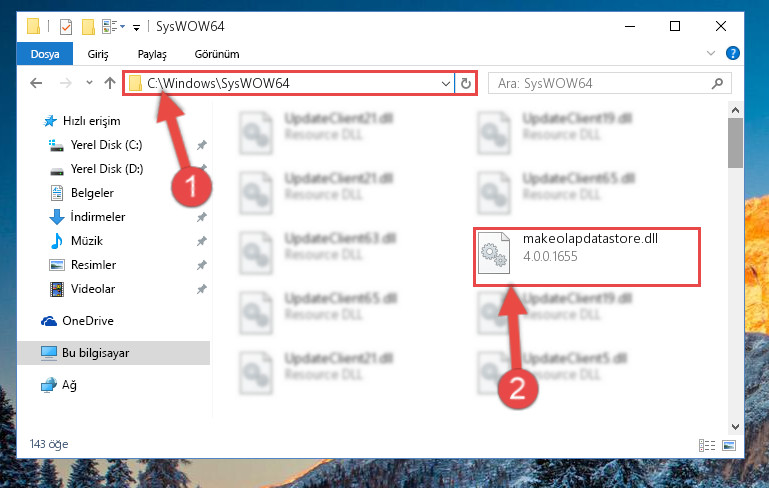Click the Properties quick access icon
The image size is (769, 488).
coord(66,26)
